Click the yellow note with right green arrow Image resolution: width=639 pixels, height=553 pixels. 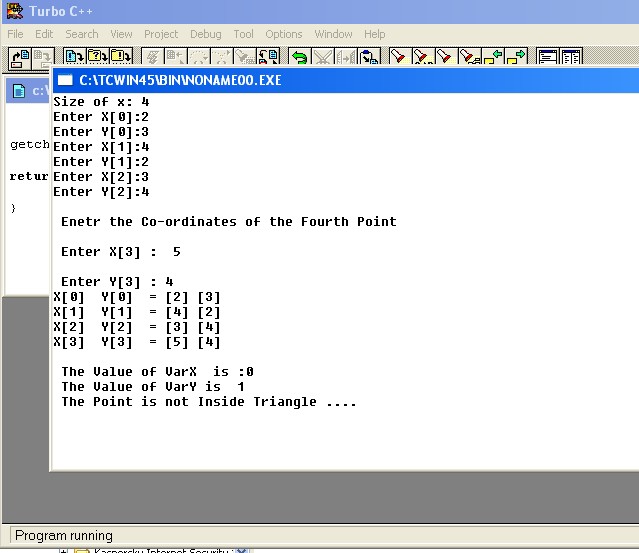click(516, 58)
